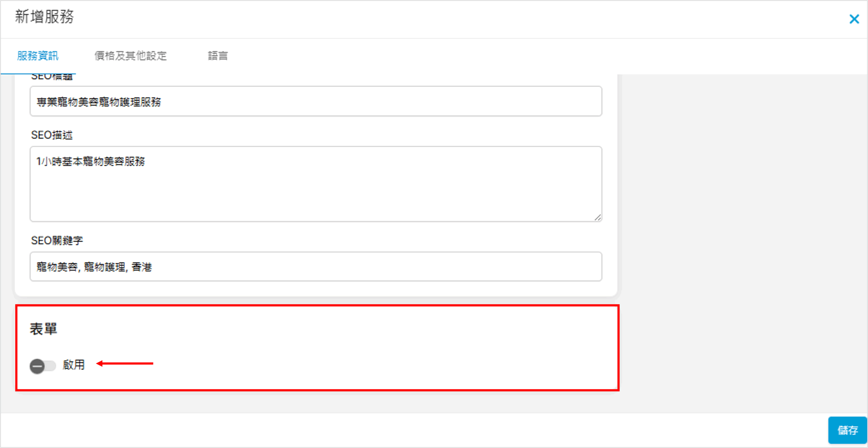Click the keyword text 寵物美容, 寵物護理, 香港
The height and width of the screenshot is (448, 868).
[x=94, y=267]
